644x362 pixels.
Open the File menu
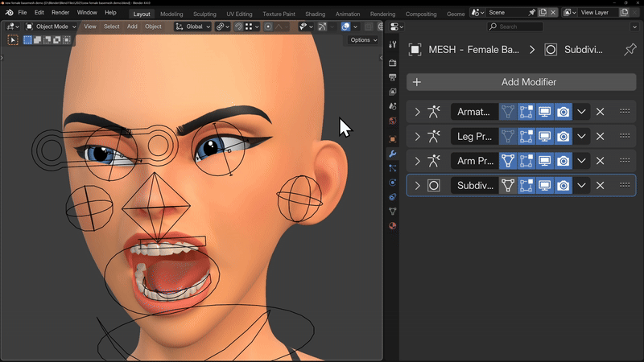point(23,13)
